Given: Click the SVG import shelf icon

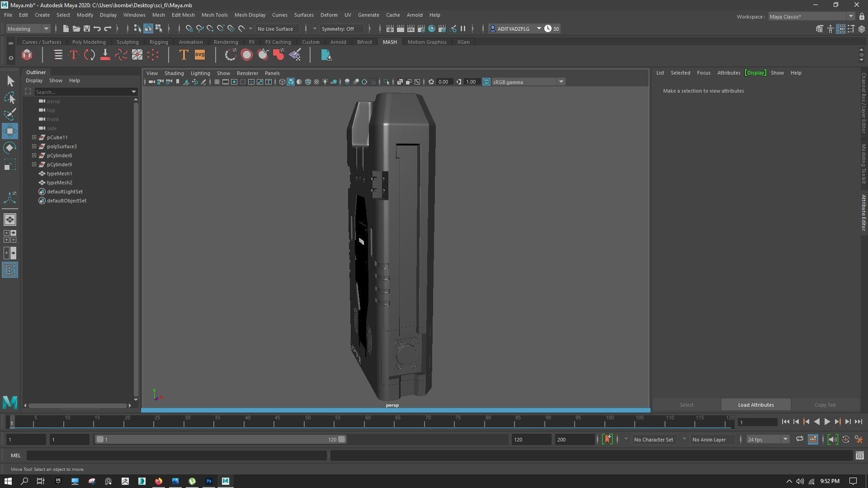Looking at the screenshot, I should click(200, 55).
